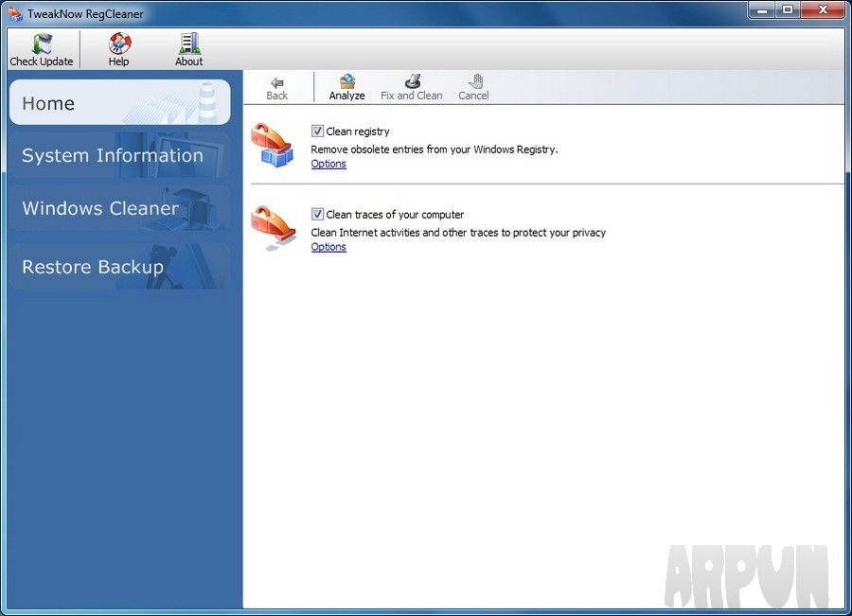The image size is (852, 616).
Task: Open Help from the toolbar
Action: [118, 47]
